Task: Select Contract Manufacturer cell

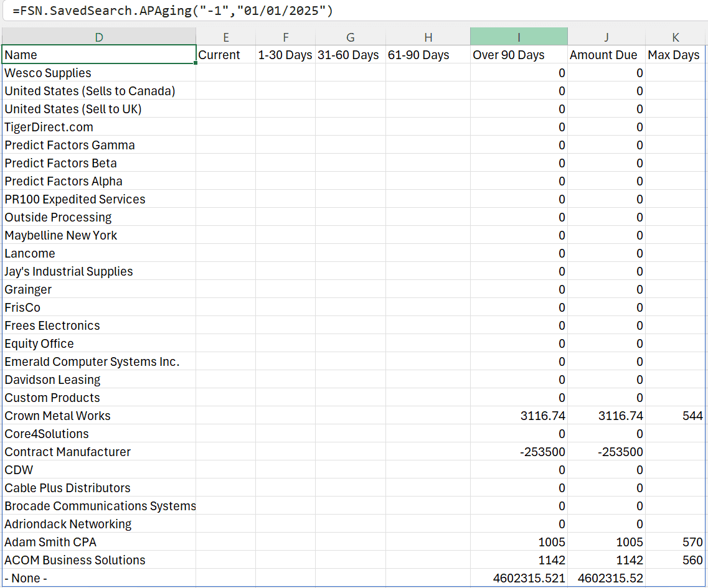Action: (99, 452)
